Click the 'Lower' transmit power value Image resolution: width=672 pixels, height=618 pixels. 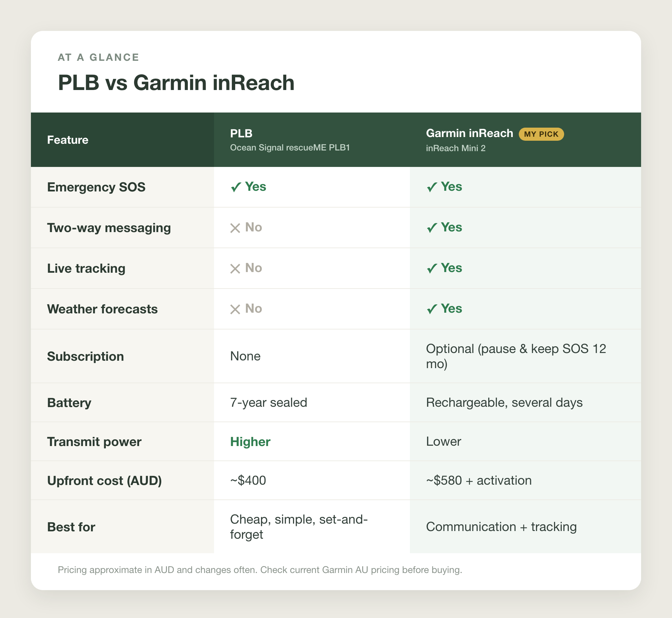pyautogui.click(x=444, y=441)
